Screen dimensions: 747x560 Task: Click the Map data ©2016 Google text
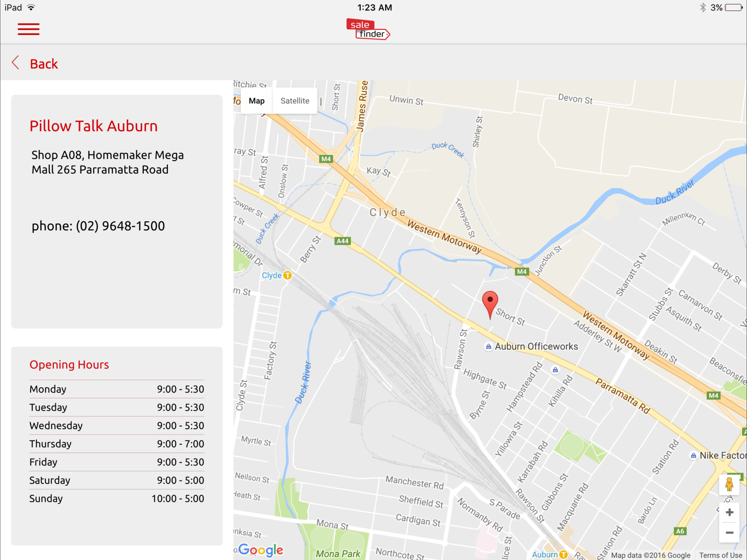click(x=650, y=555)
